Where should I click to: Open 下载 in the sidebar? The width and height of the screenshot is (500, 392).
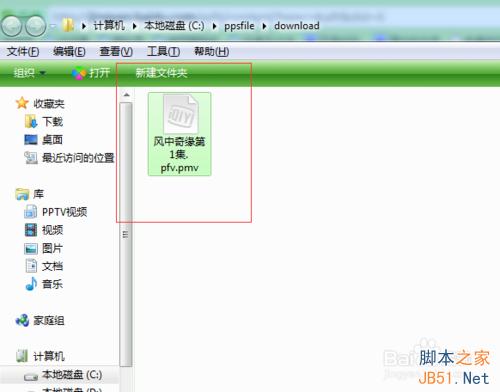[x=52, y=122]
